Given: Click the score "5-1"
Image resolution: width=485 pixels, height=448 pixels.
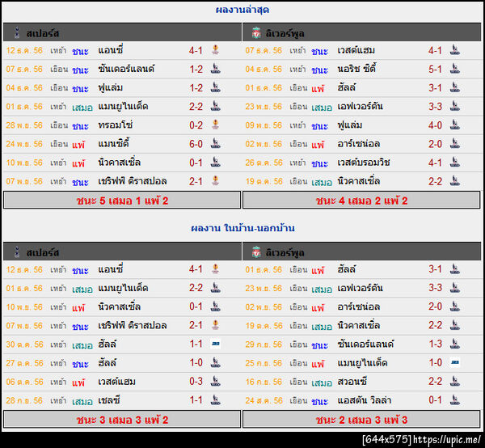Looking at the screenshot, I should point(435,69).
